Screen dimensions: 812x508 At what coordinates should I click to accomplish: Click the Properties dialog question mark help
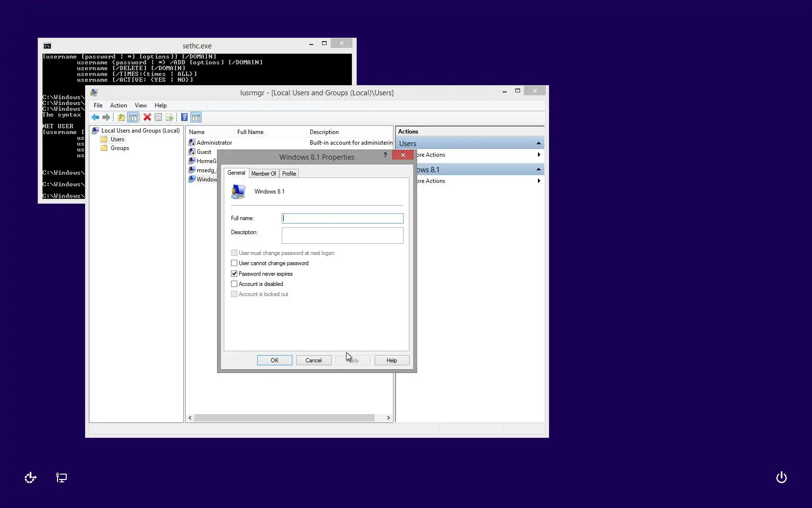coord(385,155)
